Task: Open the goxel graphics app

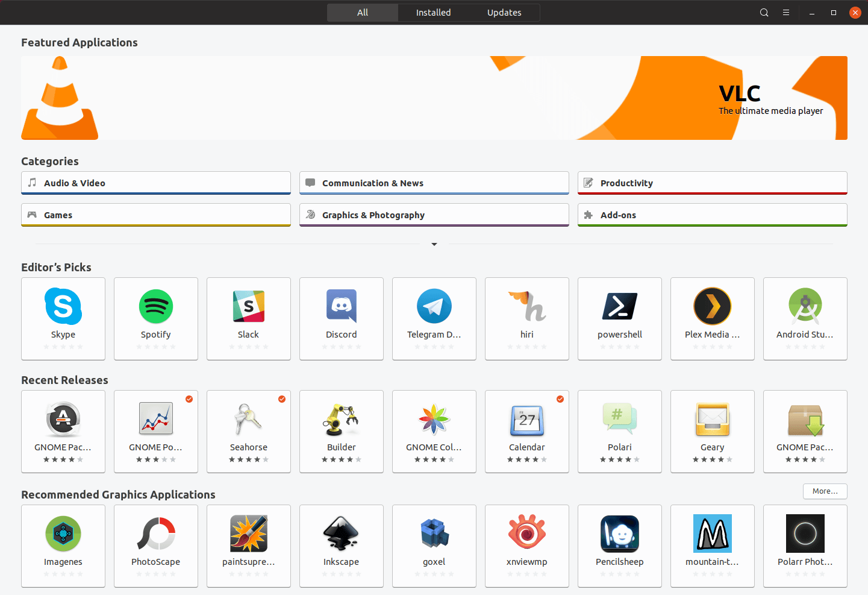Action: (434, 546)
